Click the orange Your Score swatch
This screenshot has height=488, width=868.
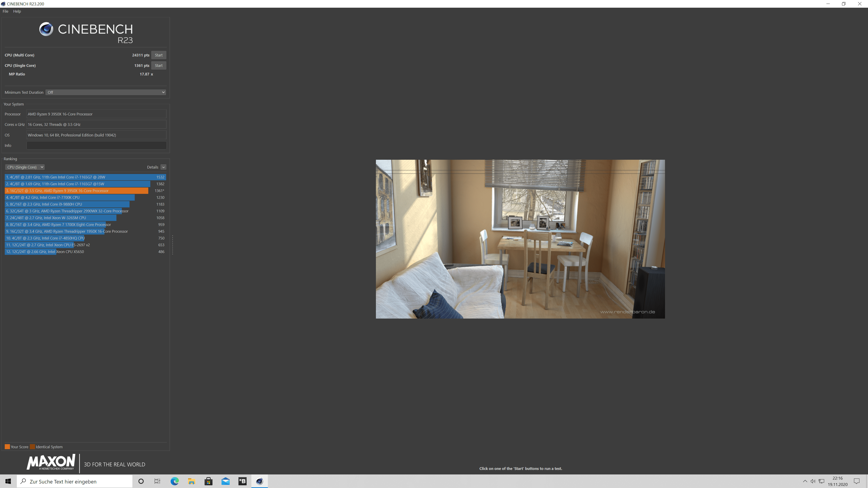click(x=7, y=447)
